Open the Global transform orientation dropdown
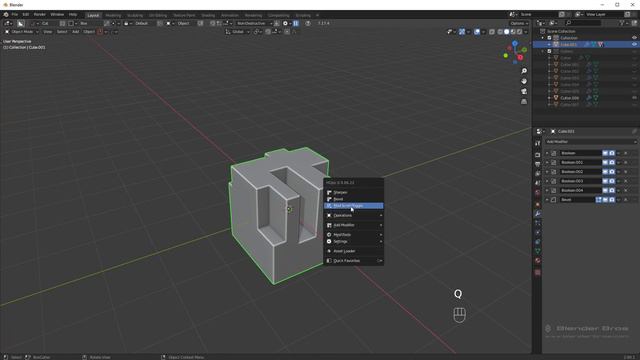 click(238, 32)
